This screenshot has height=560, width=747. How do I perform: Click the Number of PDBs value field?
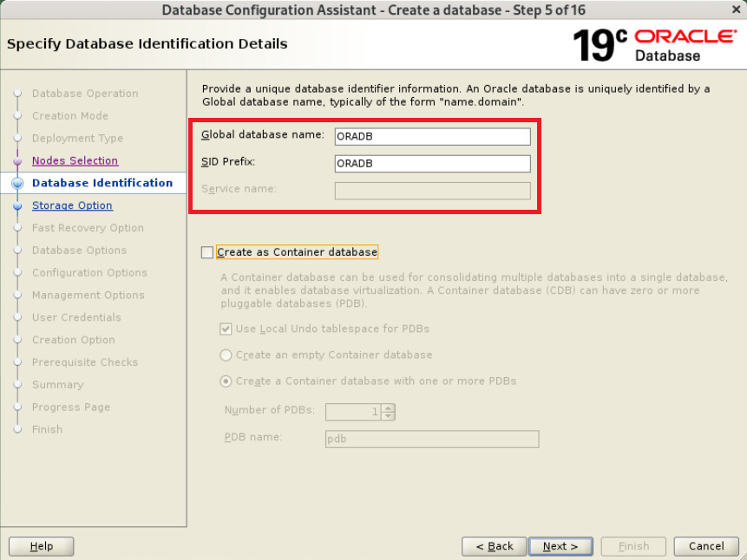[x=353, y=412]
